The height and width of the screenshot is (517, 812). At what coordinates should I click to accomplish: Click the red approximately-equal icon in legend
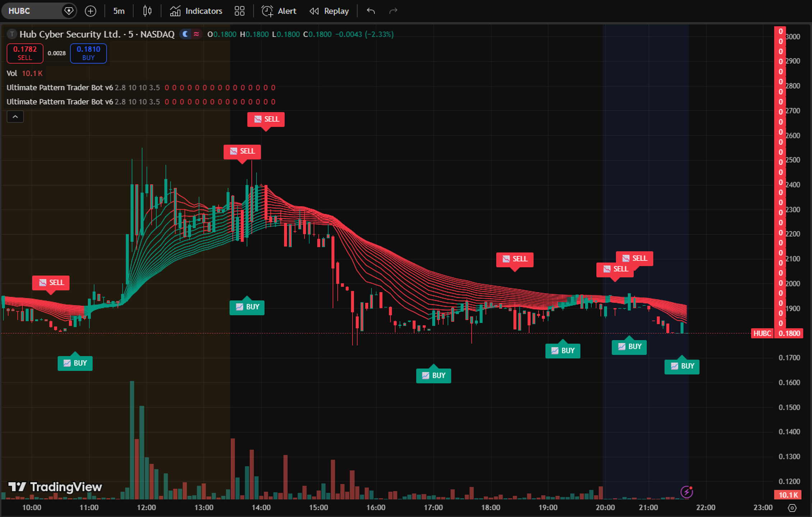pos(197,34)
